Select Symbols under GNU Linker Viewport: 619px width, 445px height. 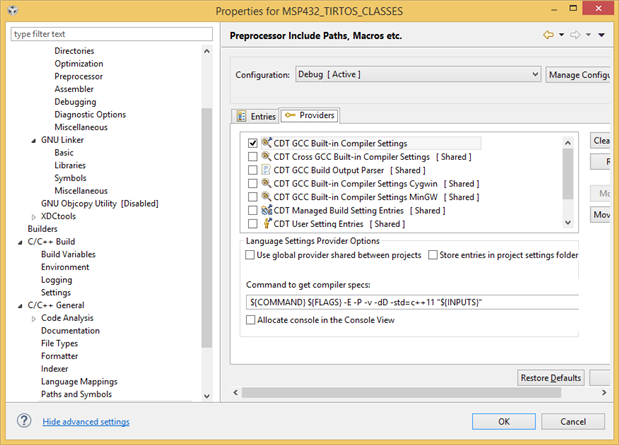[x=70, y=178]
